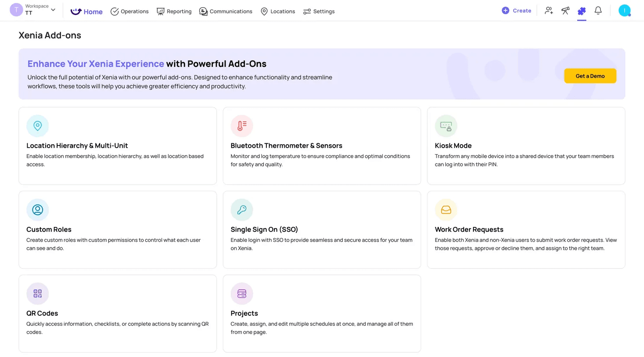Click the Custom Roles user icon
The height and width of the screenshot is (357, 644).
coord(37,210)
